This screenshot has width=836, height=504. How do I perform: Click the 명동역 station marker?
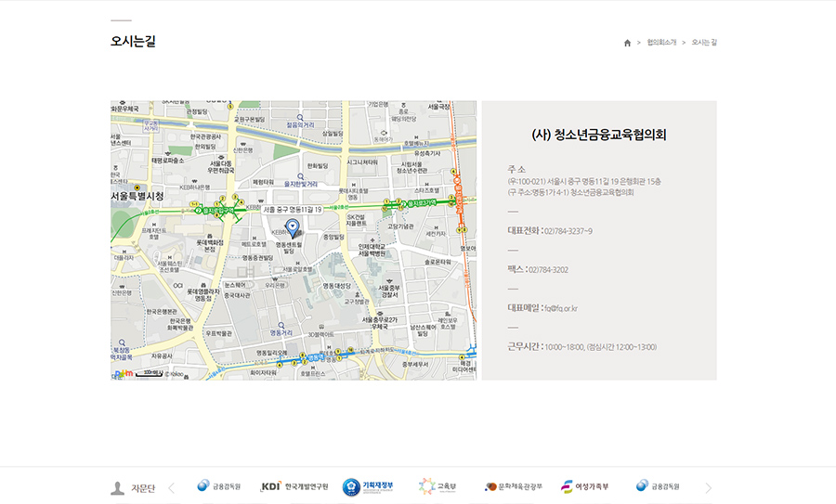click(x=314, y=356)
